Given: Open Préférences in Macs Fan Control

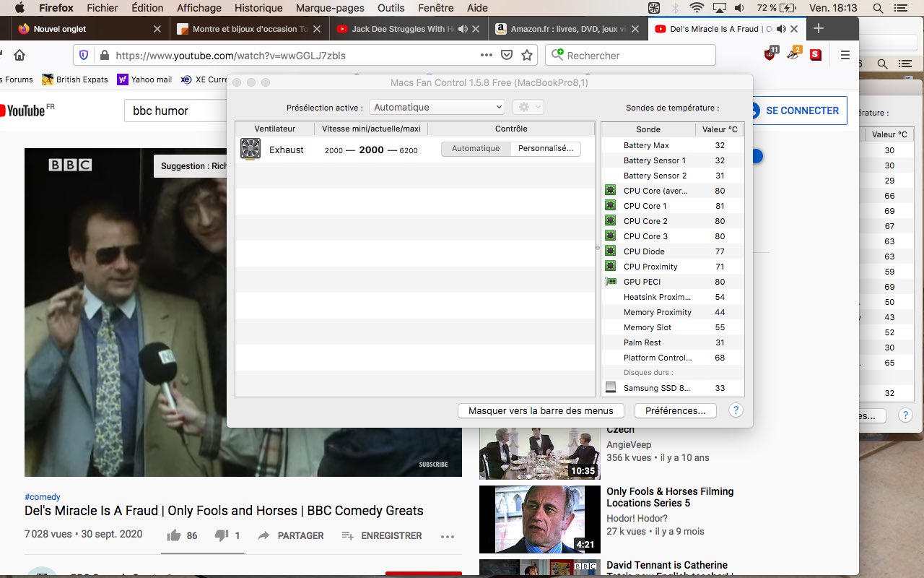Looking at the screenshot, I should click(x=675, y=410).
